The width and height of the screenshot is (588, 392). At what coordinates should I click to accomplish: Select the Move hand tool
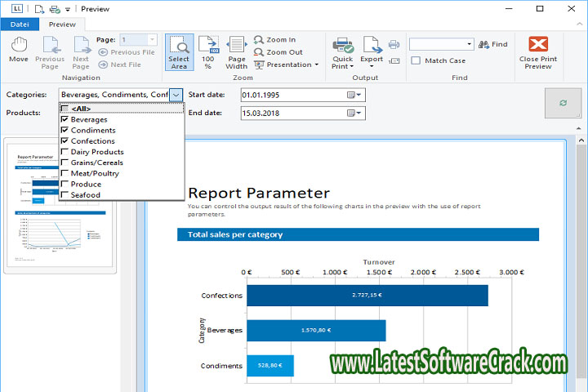pyautogui.click(x=18, y=46)
